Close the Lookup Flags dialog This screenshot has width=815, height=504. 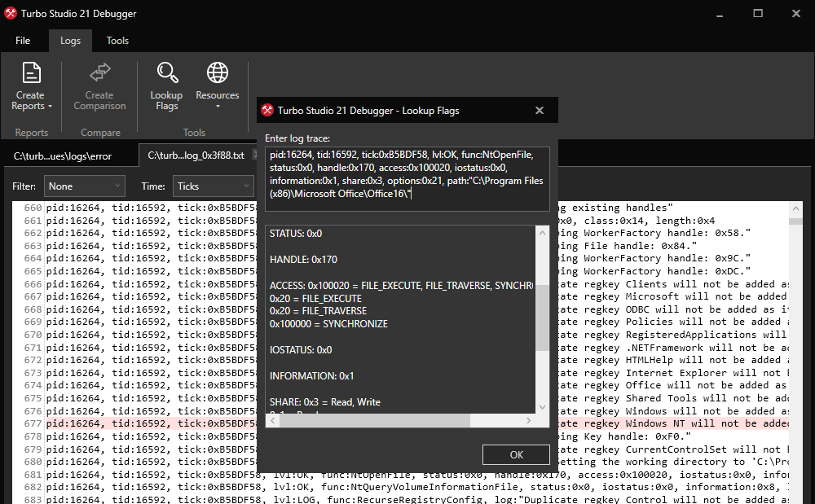click(539, 110)
